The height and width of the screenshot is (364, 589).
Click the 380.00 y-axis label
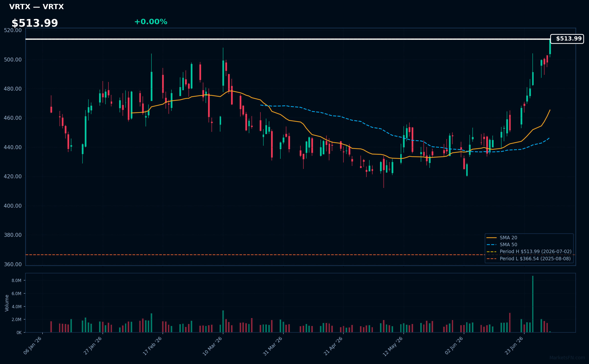click(13, 235)
